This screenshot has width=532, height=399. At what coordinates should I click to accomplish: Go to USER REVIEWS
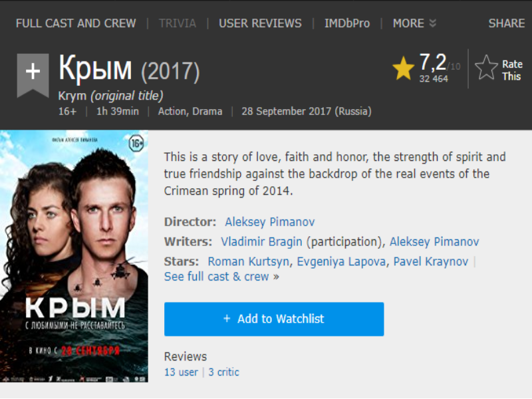[260, 23]
